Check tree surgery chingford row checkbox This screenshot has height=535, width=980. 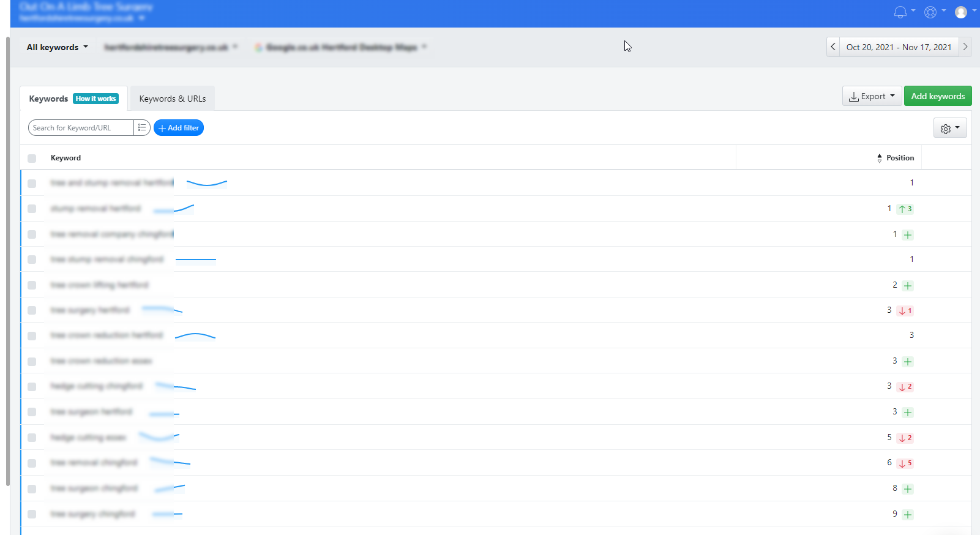(x=32, y=514)
